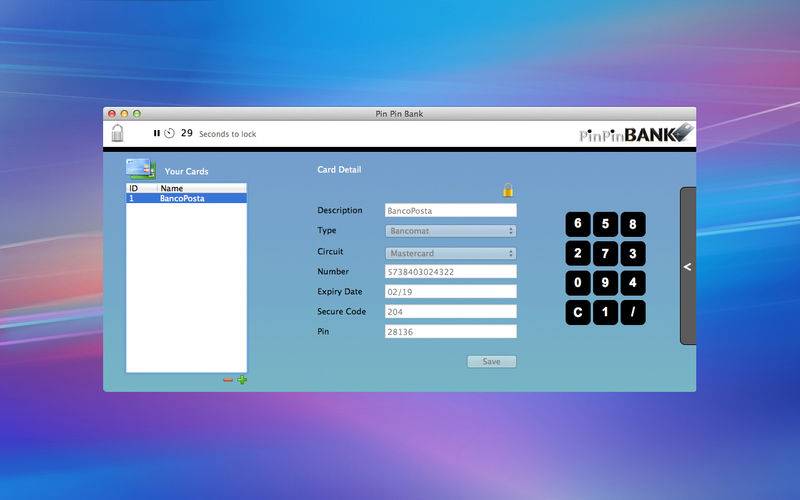Image resolution: width=800 pixels, height=500 pixels.
Task: Pause the lock countdown timer
Action: (x=157, y=133)
